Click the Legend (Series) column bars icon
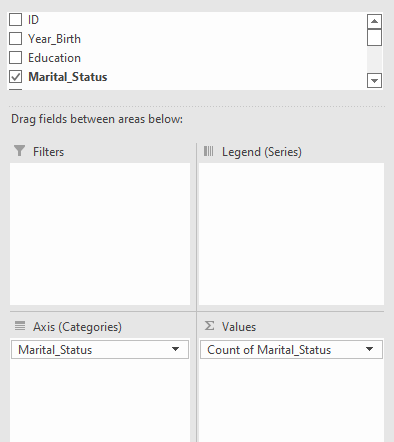The height and width of the screenshot is (442, 394). click(x=209, y=151)
